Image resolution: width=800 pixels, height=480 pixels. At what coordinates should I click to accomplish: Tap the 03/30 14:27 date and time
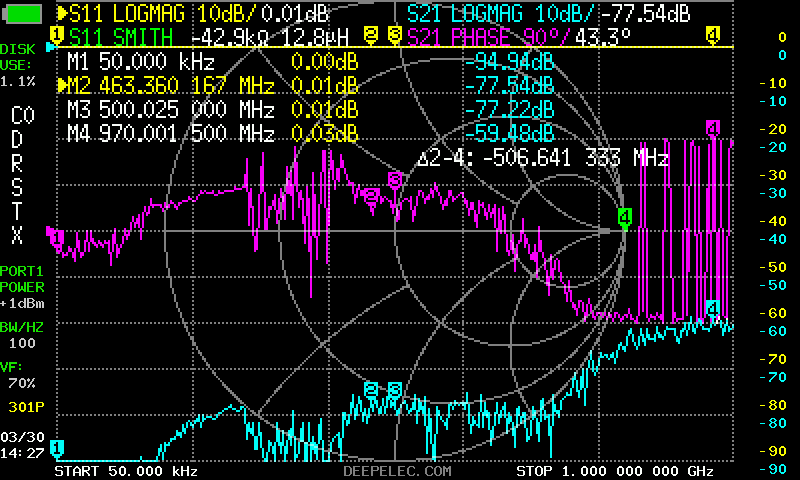tap(22, 445)
